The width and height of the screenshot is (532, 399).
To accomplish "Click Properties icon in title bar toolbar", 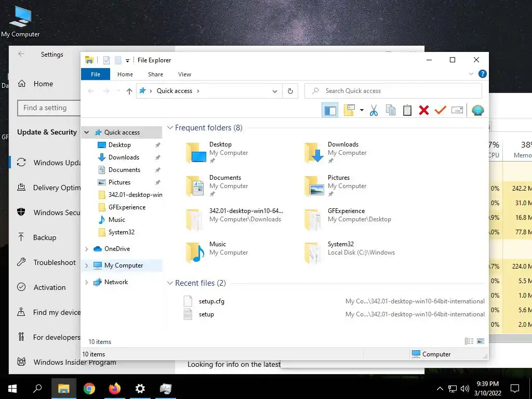I will point(106,60).
